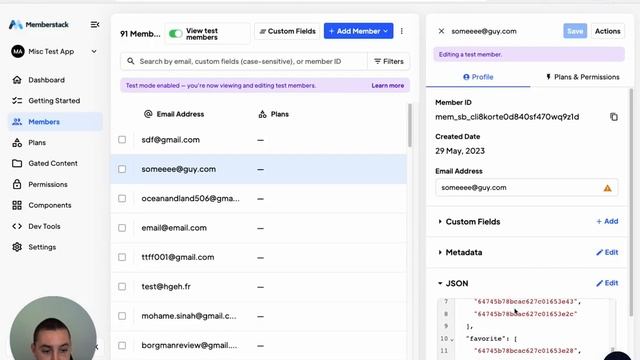Open the Actions menu button

coord(607,31)
